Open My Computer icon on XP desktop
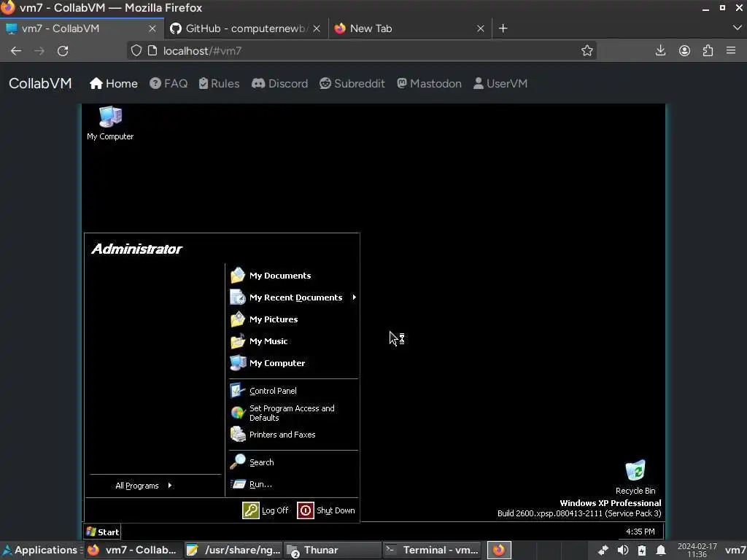Image resolution: width=747 pixels, height=560 pixels. pos(110,122)
